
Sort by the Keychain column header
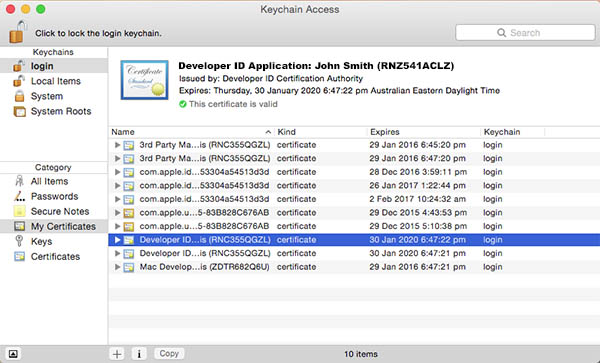coord(513,132)
